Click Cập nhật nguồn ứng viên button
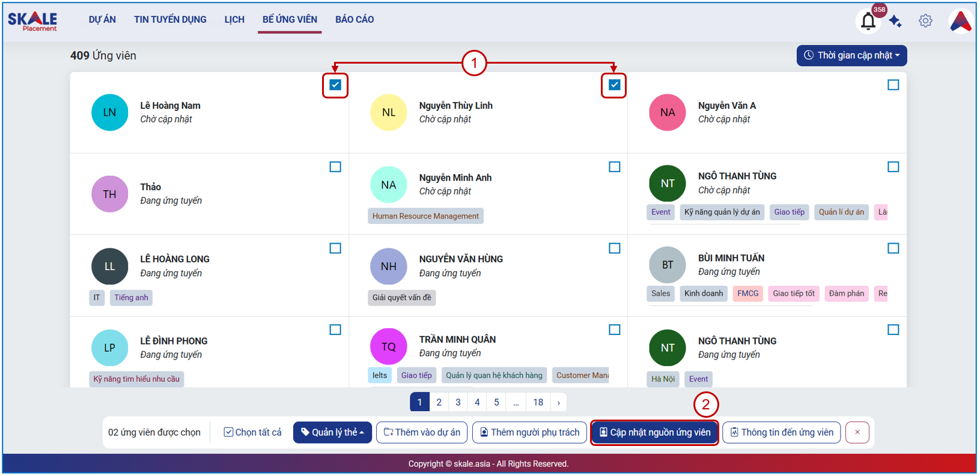This screenshot has width=980, height=476. click(654, 432)
